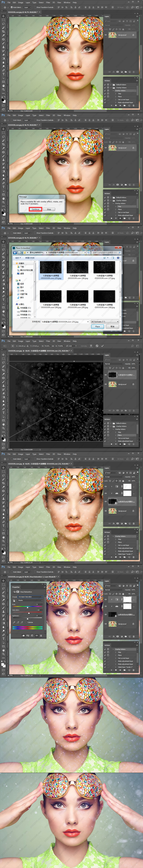Select the Rectangular Marquee tool in the 38.6% window

point(3,359)
